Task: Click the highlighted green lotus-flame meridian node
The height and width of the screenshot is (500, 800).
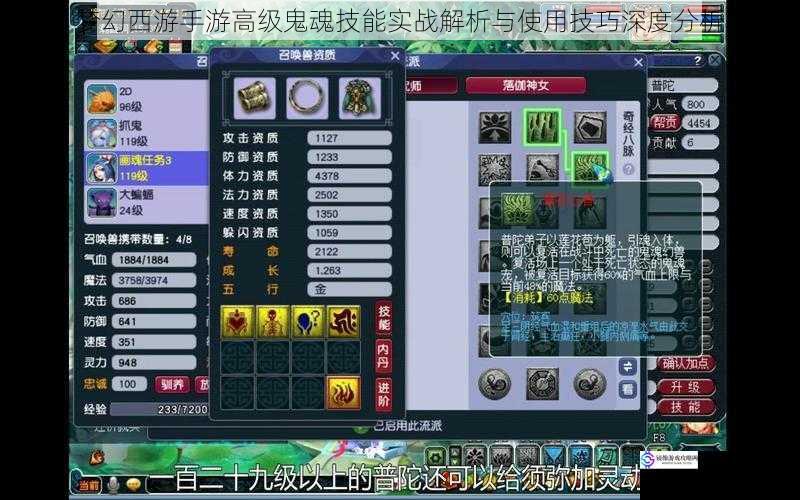Action: (590, 169)
